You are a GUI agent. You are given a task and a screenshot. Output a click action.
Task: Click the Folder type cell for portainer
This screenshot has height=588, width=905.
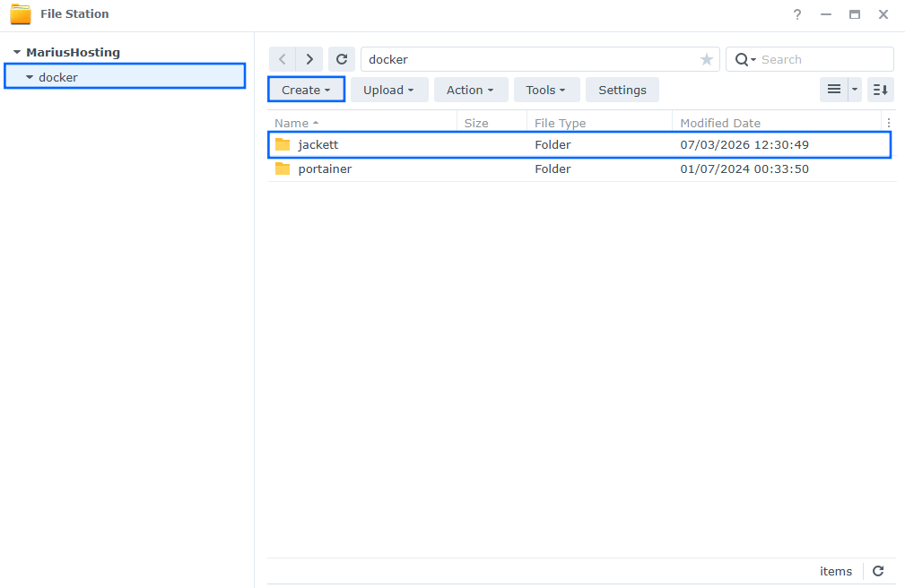click(x=553, y=169)
